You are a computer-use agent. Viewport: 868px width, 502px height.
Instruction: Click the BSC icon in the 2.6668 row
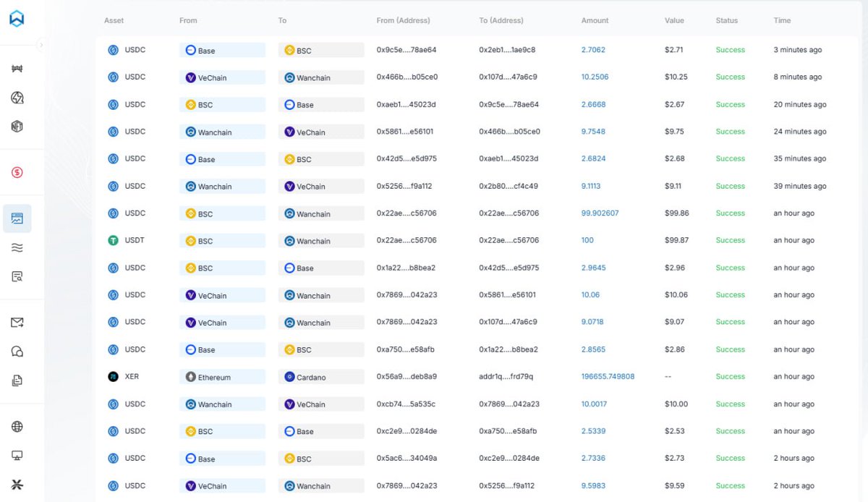(x=191, y=105)
